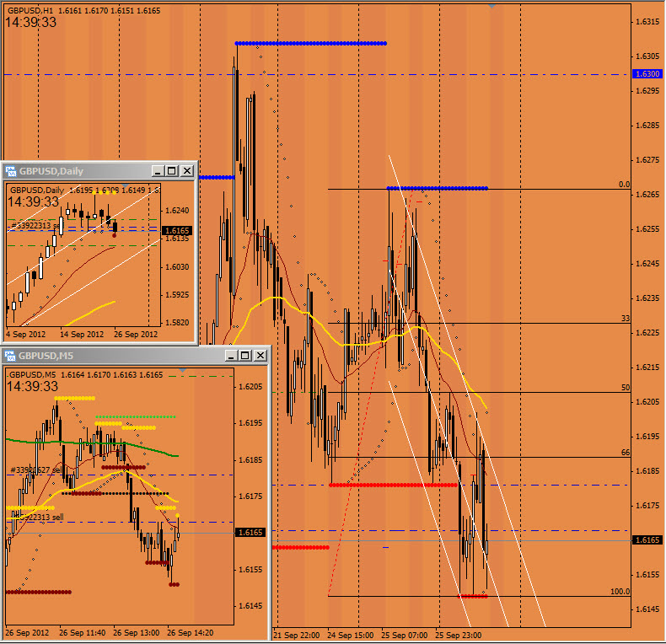Click the 1.6145 price in M5 window axis

250,606
